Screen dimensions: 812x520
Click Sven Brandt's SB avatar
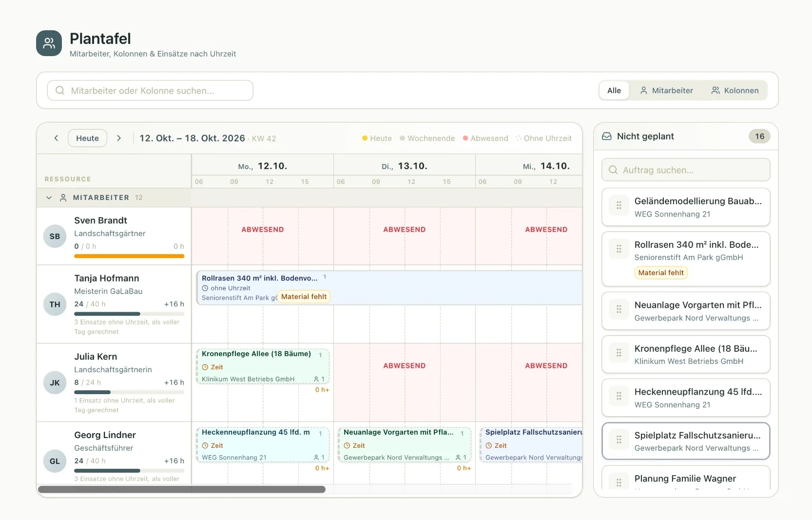tap(55, 236)
